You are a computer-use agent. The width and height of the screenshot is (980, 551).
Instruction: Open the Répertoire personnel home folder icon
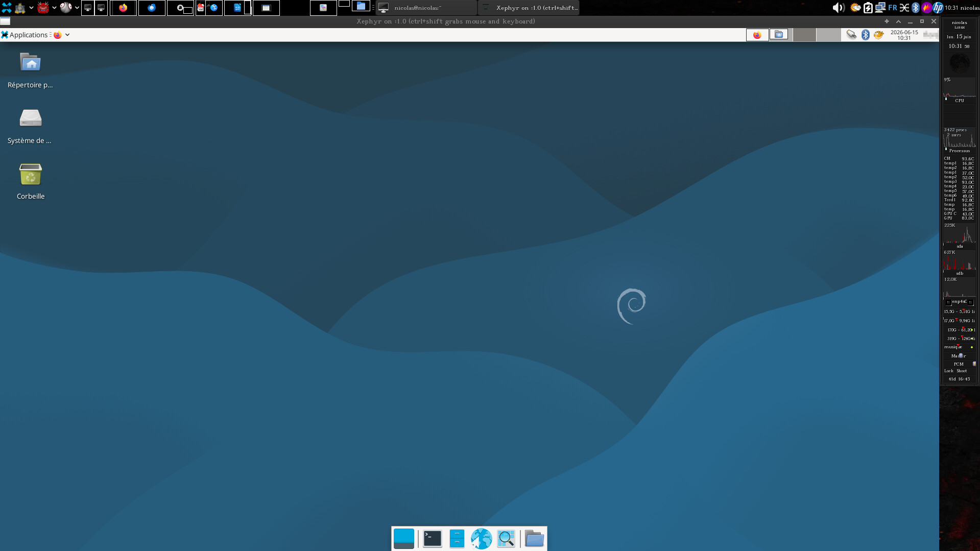click(x=30, y=70)
